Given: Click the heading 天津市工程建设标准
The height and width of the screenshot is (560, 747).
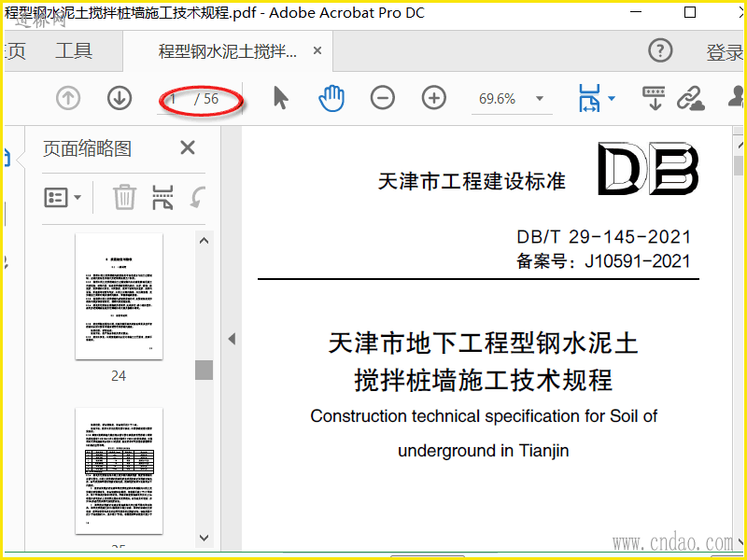Looking at the screenshot, I should pos(472,181).
